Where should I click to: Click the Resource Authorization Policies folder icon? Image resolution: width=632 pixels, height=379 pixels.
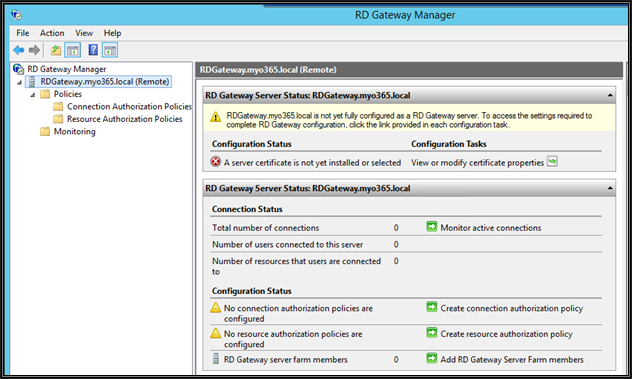58,119
